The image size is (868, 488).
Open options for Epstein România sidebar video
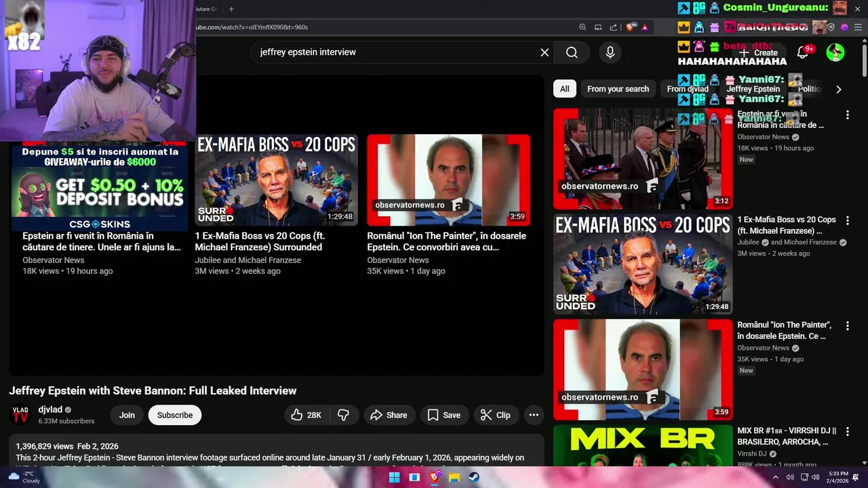847,115
